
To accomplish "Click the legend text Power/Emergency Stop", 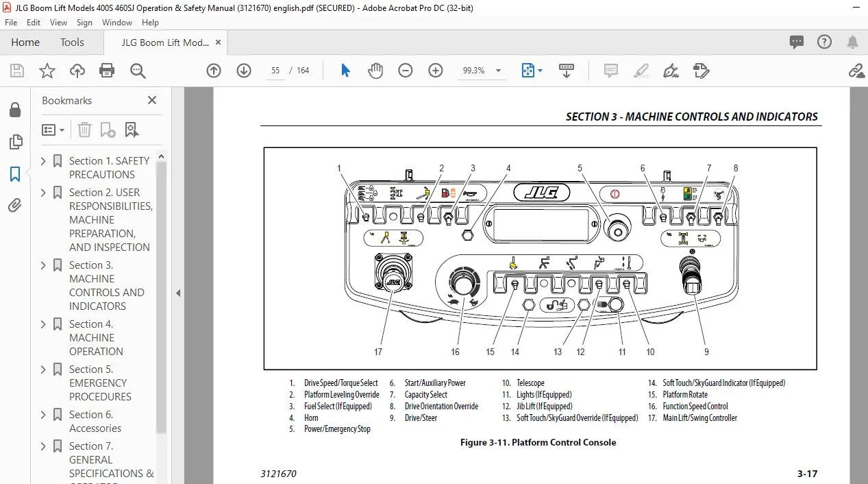I will pyautogui.click(x=337, y=429).
